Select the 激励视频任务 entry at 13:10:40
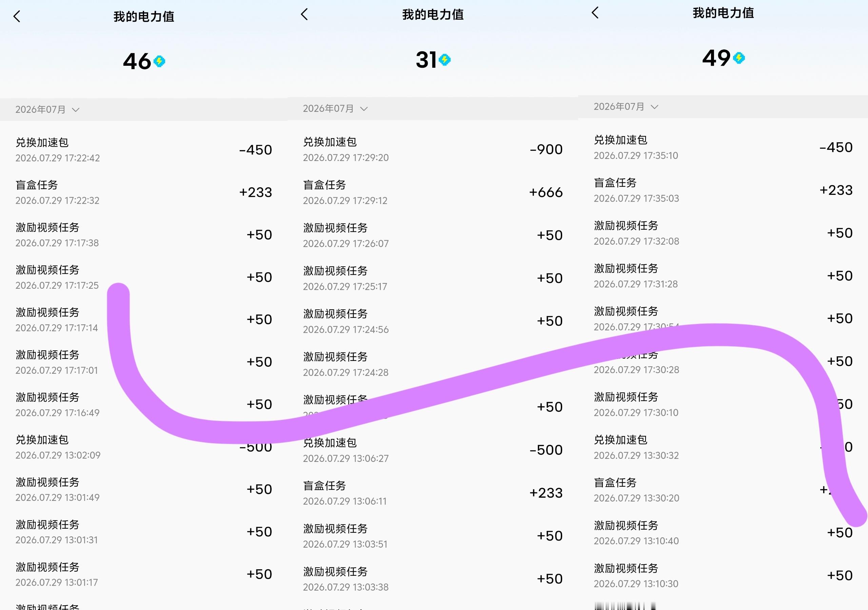 pos(723,533)
